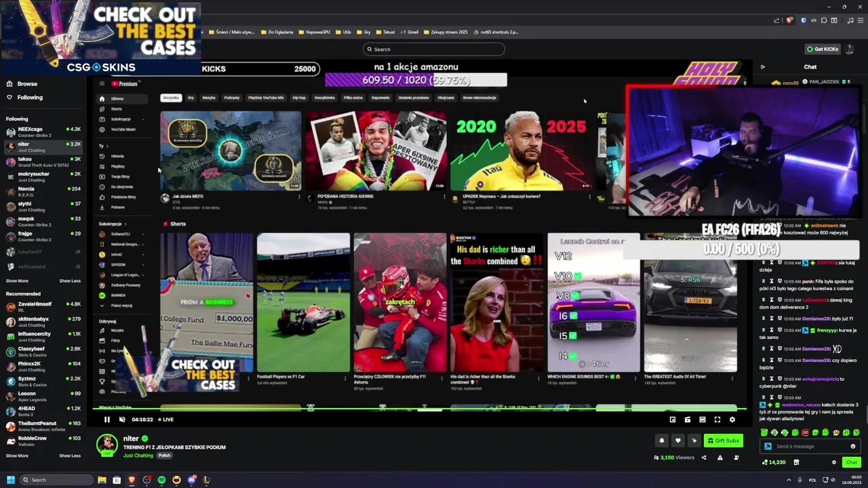Screen dimensions: 868x488
Task: Open the viewers list icon near share
Action: (736, 457)
